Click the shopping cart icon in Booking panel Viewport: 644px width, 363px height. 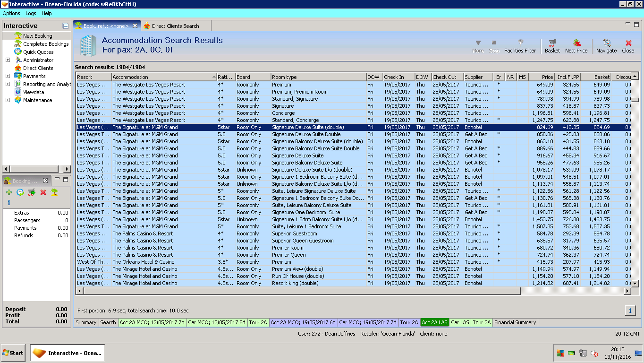coord(32,192)
